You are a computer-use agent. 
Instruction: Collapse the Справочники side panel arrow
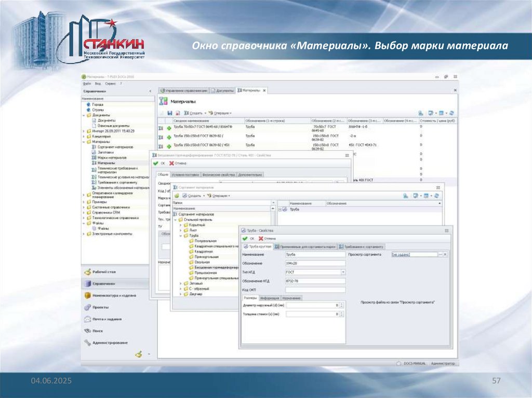tap(150, 91)
